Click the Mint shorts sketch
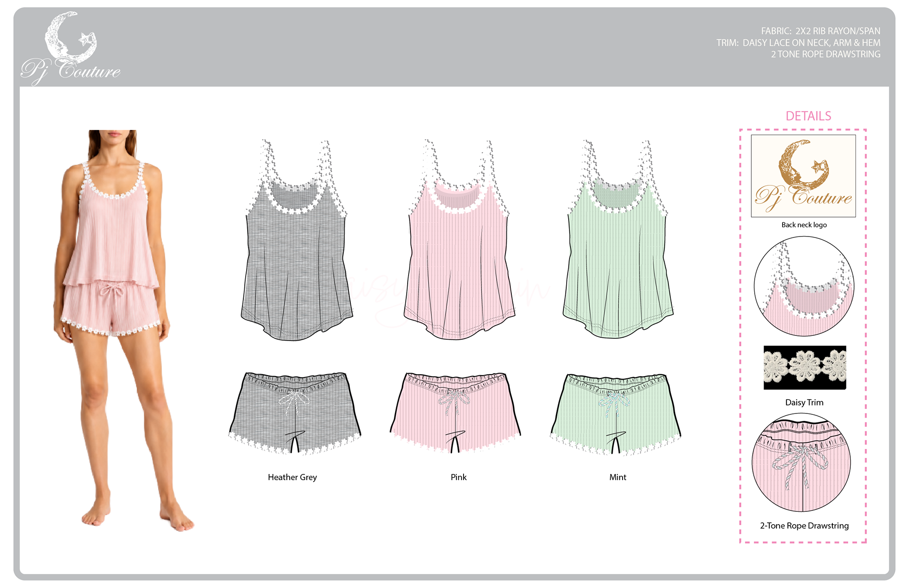This screenshot has height=588, width=909. point(615,414)
